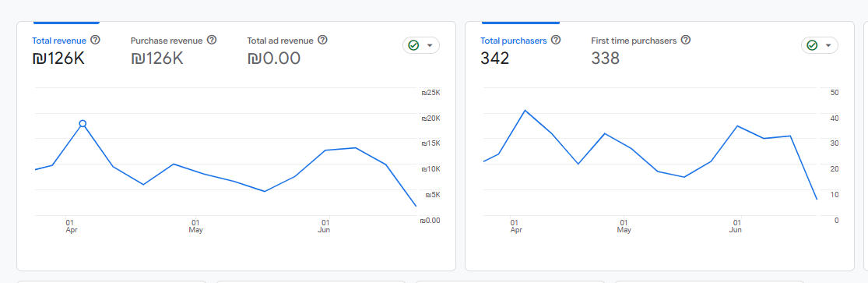Expand dropdown arrow in purchasers card
Screen dimensions: 868x283
pyautogui.click(x=829, y=46)
